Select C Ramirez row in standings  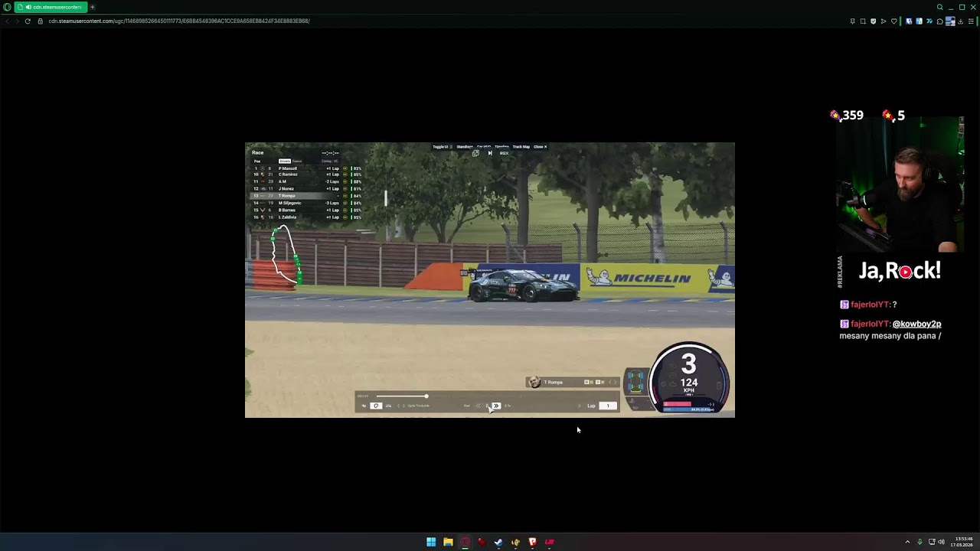pyautogui.click(x=307, y=174)
